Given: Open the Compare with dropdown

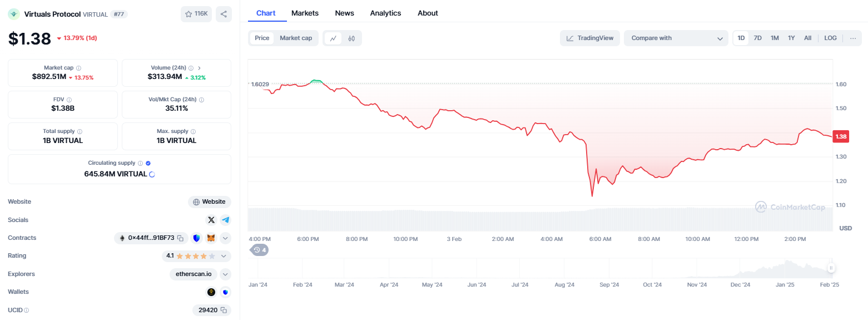Looking at the screenshot, I should point(676,38).
